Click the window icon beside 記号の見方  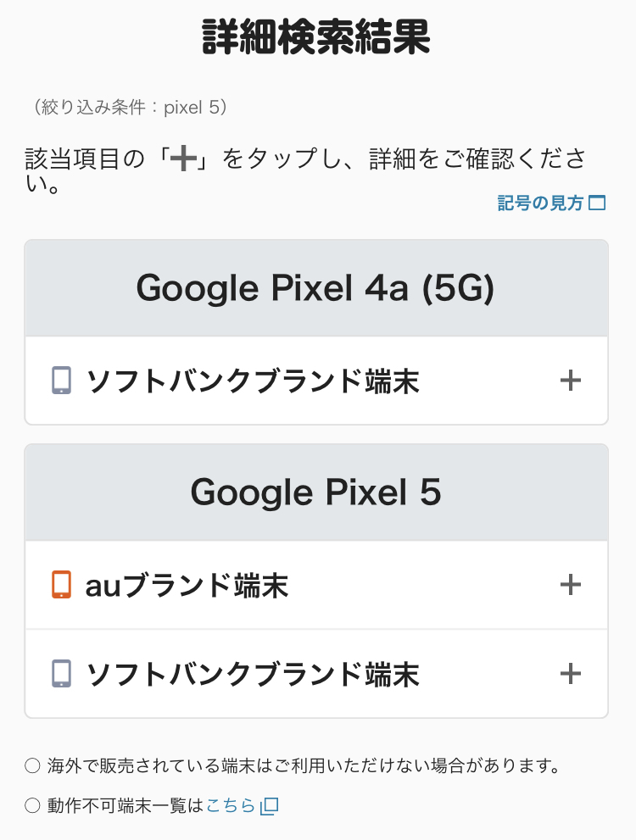tap(597, 203)
